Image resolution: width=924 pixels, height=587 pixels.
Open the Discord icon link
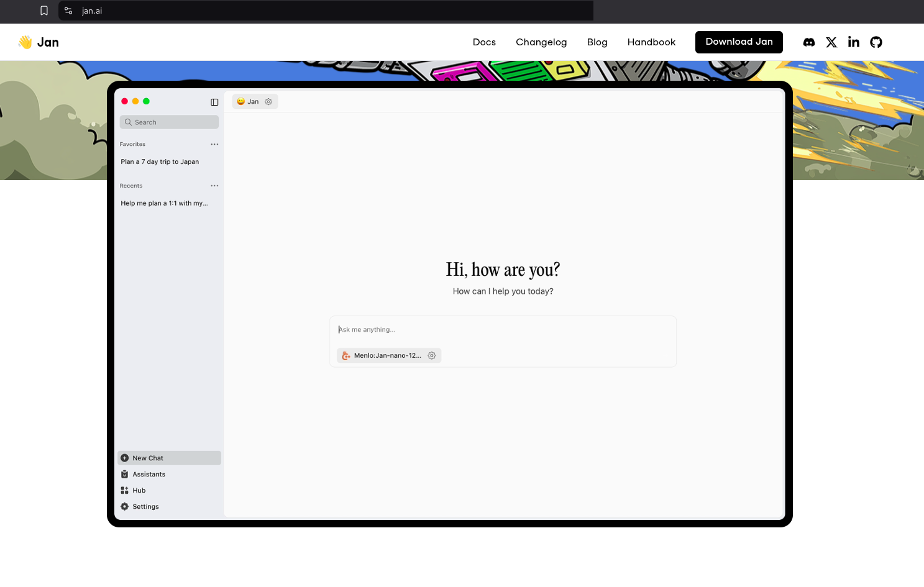[x=808, y=42]
